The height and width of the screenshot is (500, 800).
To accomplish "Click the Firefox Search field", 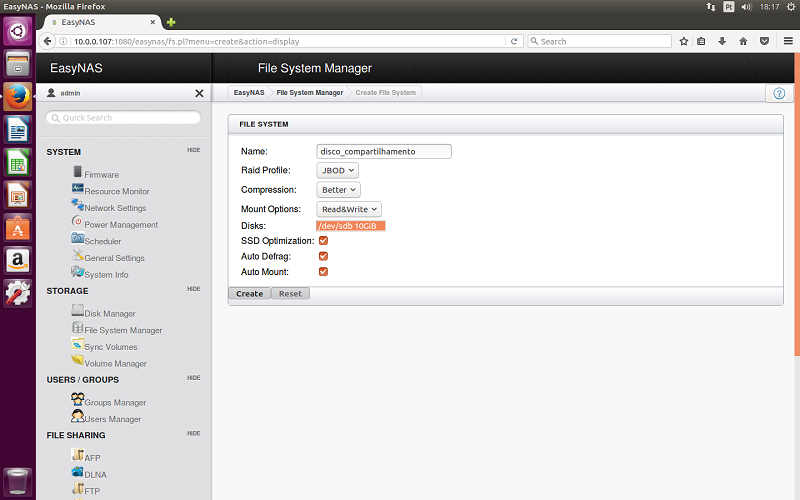I will [599, 41].
